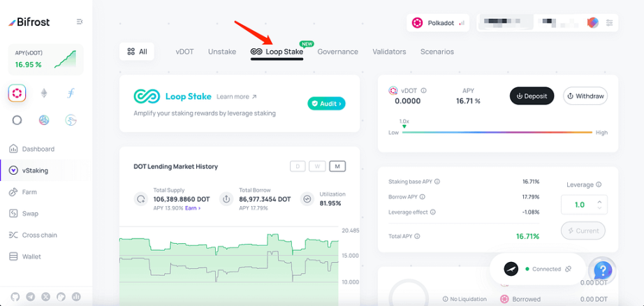Click the No Liquidation info icon
Screen dimensions: 644x306
445,299
